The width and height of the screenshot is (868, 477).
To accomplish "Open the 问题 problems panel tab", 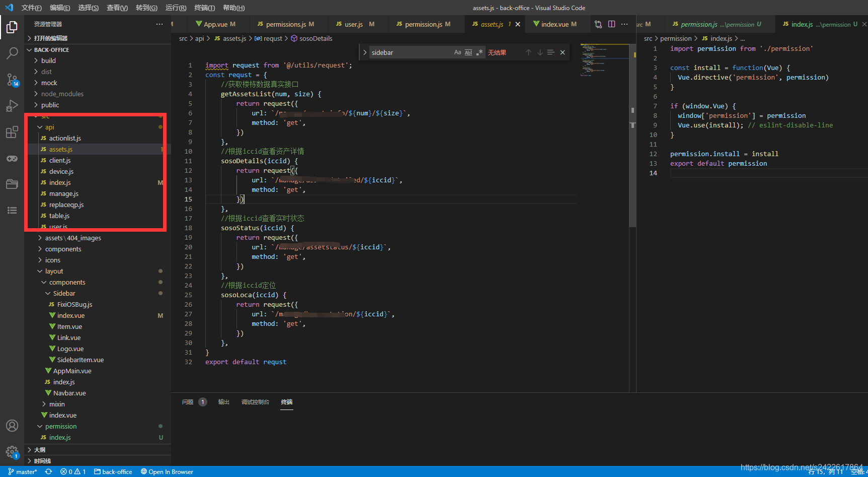I will coord(194,402).
